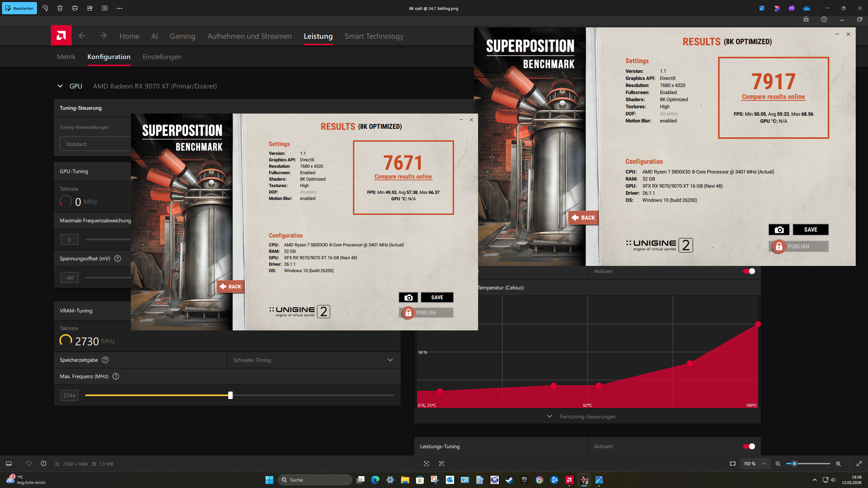
Task: Click Compare results online under 7917
Action: point(773,97)
